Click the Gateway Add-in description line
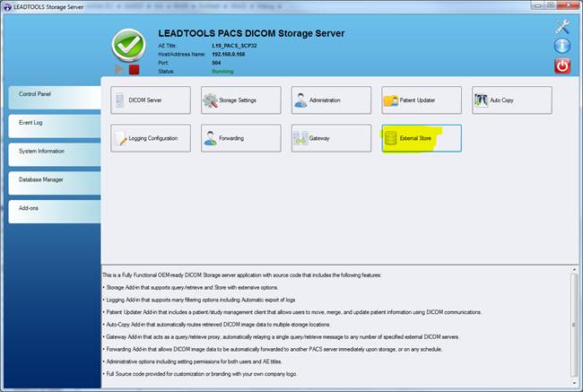Viewport: 583px width, 392px height. click(283, 337)
